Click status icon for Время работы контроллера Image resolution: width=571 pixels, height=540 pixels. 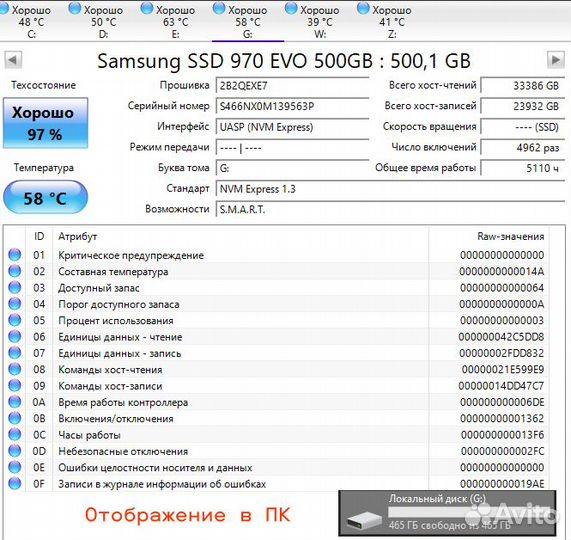(15, 402)
